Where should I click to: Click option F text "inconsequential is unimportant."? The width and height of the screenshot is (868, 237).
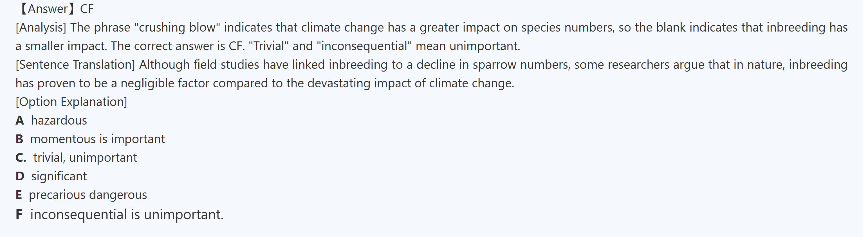(x=127, y=214)
